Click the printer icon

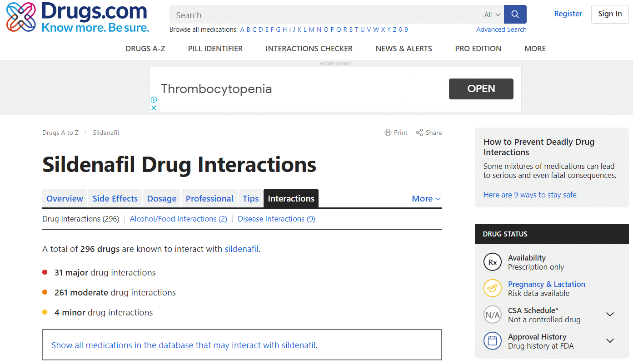point(388,133)
